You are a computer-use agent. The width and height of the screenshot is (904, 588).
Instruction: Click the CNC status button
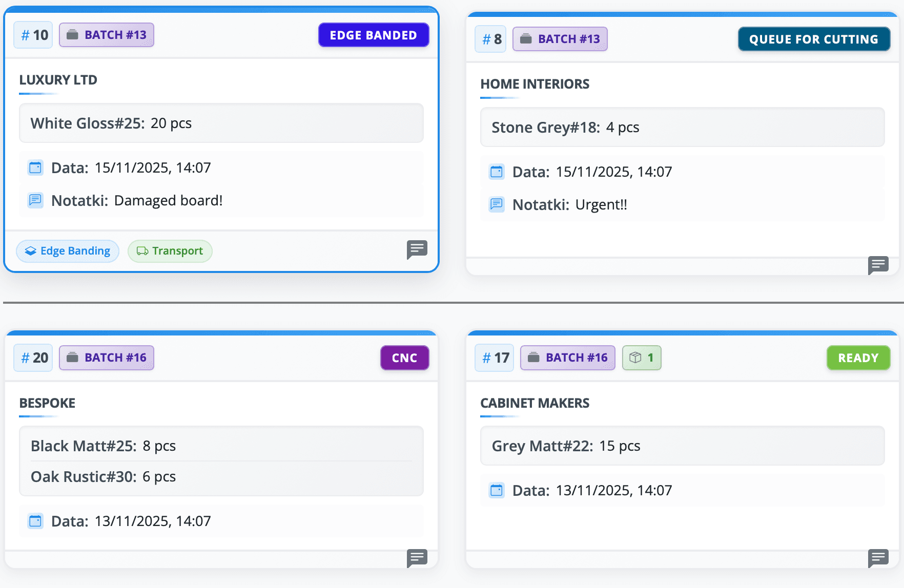404,358
